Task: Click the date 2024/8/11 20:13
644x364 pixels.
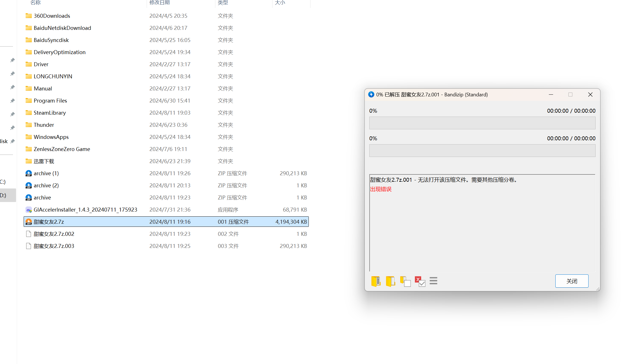Action: pyautogui.click(x=170, y=185)
